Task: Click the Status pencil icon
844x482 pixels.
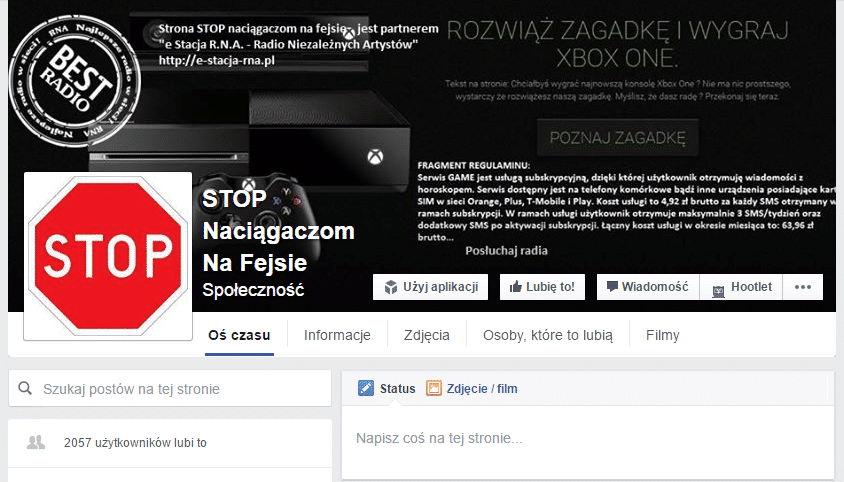Action: [x=365, y=388]
